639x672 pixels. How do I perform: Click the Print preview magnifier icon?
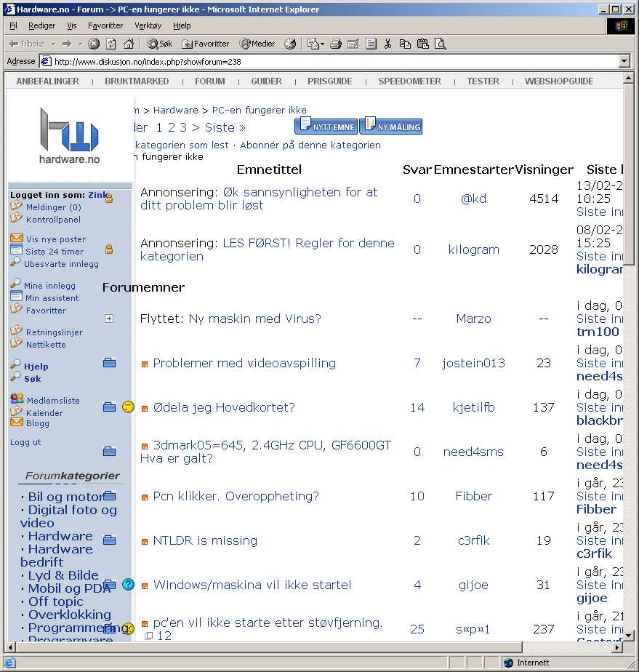point(441,44)
